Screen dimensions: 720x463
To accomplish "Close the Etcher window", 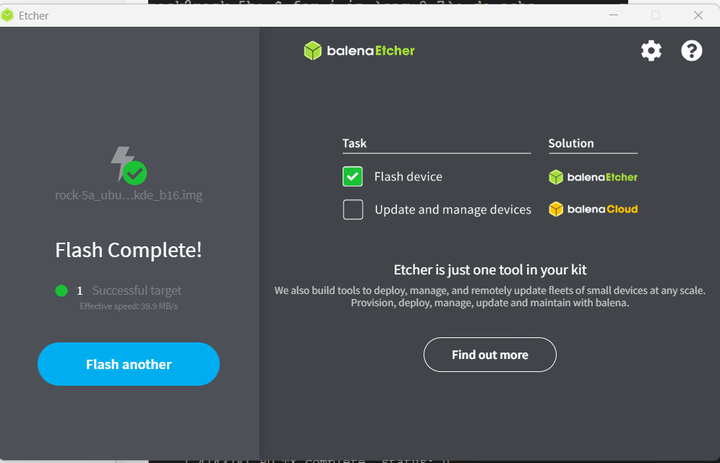I will [698, 15].
